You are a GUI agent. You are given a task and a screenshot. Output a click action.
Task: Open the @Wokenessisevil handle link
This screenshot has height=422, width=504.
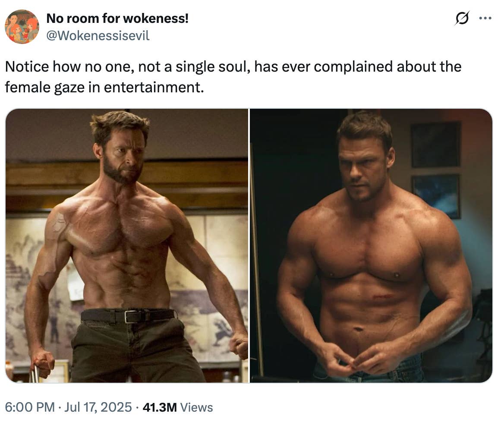(x=98, y=36)
